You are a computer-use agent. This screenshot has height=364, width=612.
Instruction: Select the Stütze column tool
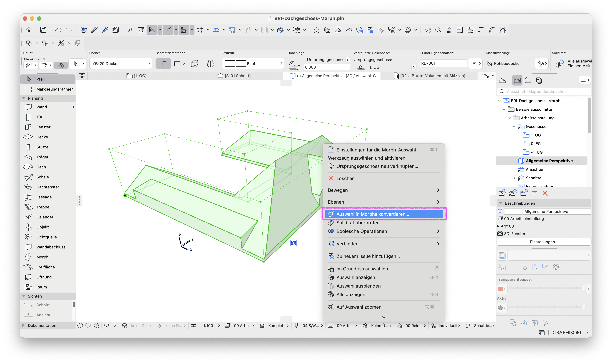pyautogui.click(x=48, y=147)
